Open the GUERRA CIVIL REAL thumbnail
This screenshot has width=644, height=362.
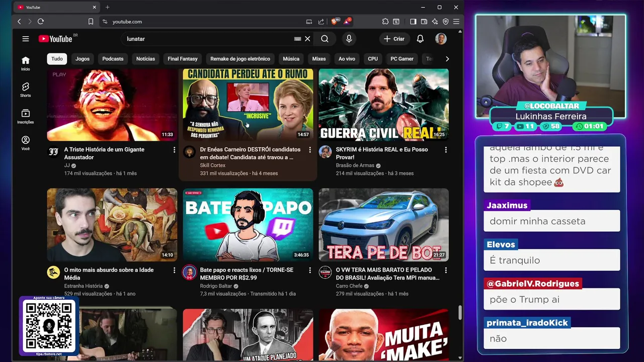tap(383, 105)
